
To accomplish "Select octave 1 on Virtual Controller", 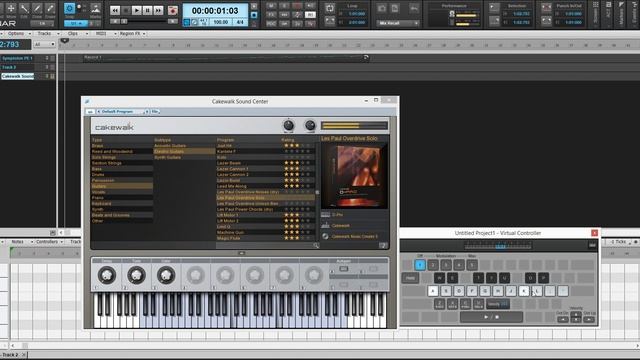I will (x=420, y=265).
